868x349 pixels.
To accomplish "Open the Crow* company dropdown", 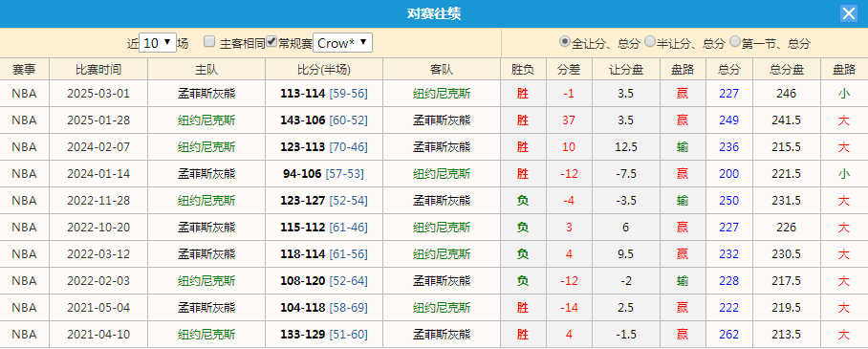I will (x=342, y=43).
